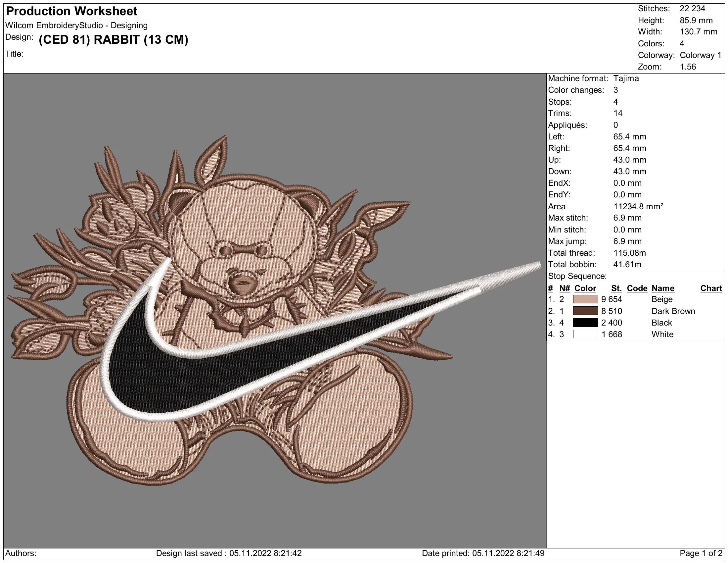The height and width of the screenshot is (563, 728).
Task: Click the stitch count '9 654'
Action: [x=611, y=299]
